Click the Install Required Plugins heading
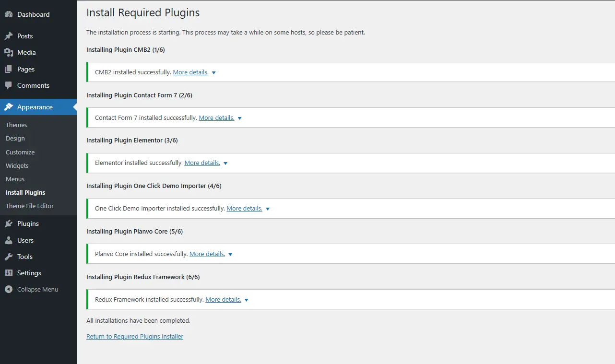The image size is (615, 364). pos(143,13)
